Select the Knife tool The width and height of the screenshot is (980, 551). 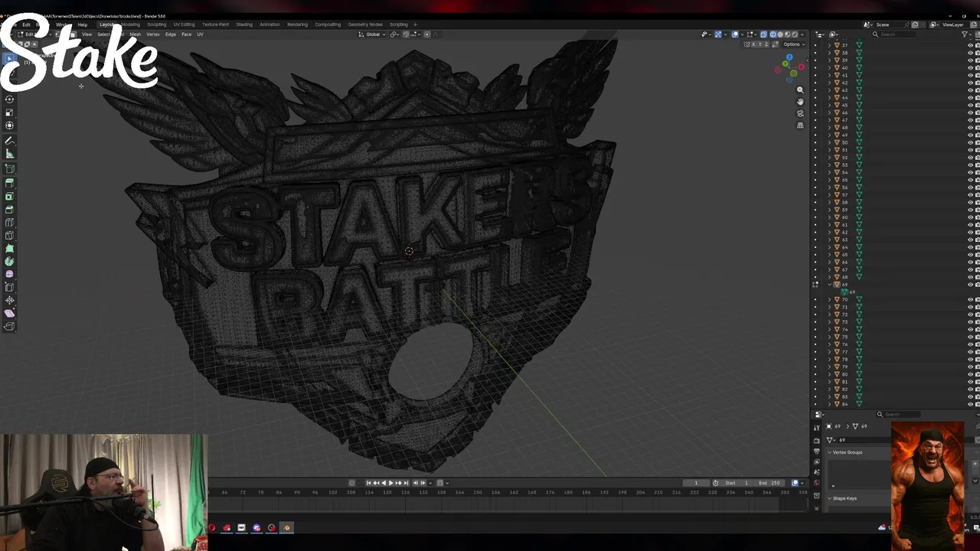click(x=9, y=235)
